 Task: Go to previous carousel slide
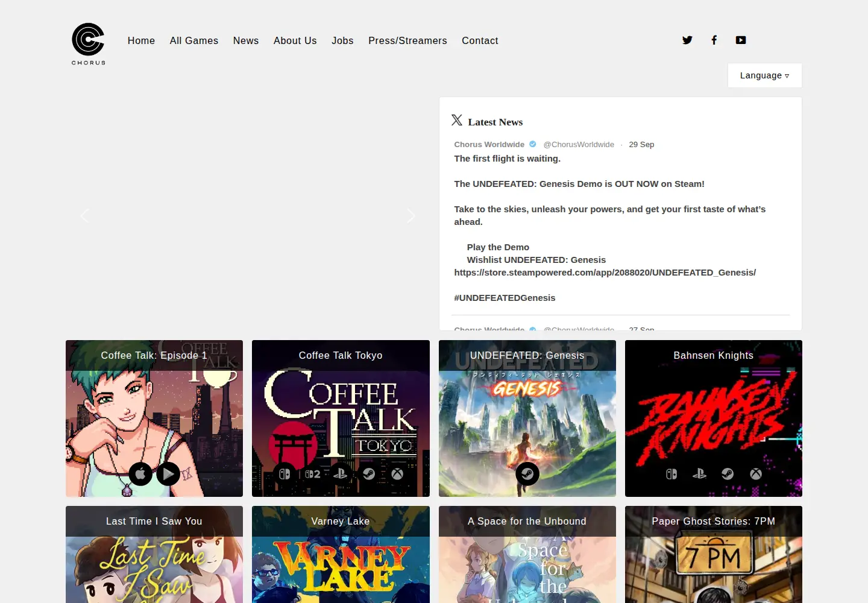(x=85, y=216)
